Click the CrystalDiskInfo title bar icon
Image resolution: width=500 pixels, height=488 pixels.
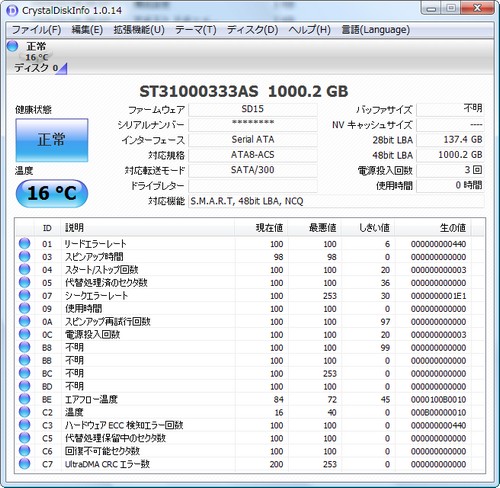[12, 10]
